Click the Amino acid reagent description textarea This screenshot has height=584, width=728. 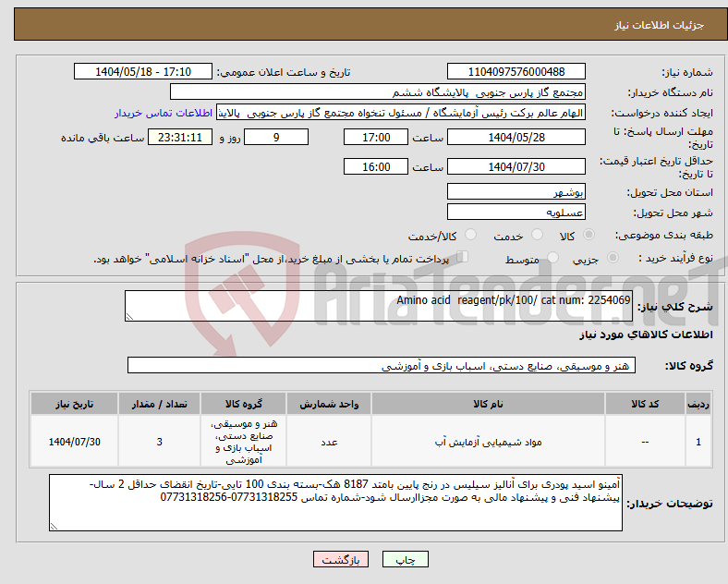(379, 306)
